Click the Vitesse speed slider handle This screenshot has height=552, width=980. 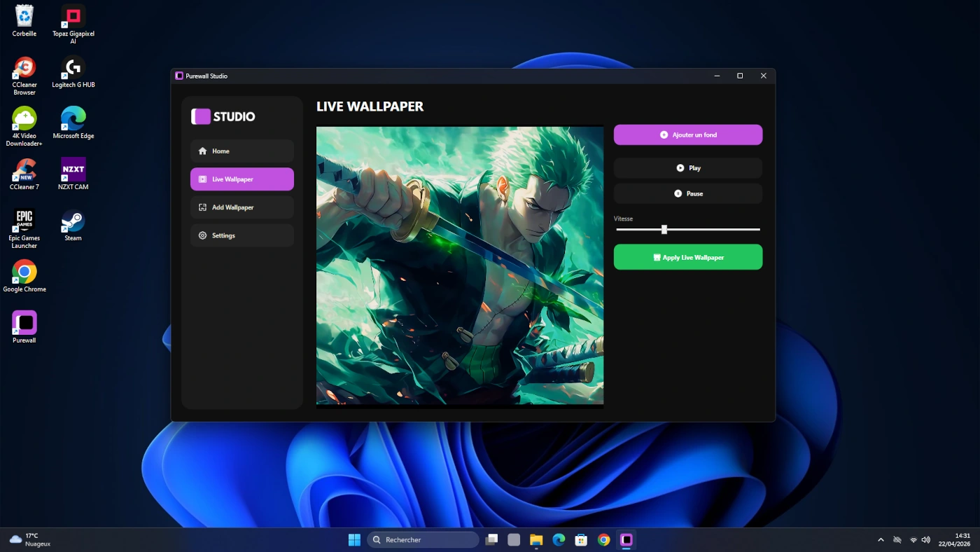(x=664, y=230)
